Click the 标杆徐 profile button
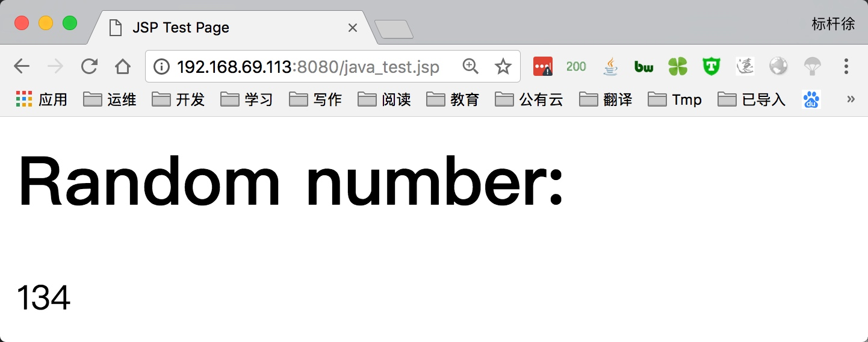This screenshot has height=342, width=868. click(x=833, y=25)
